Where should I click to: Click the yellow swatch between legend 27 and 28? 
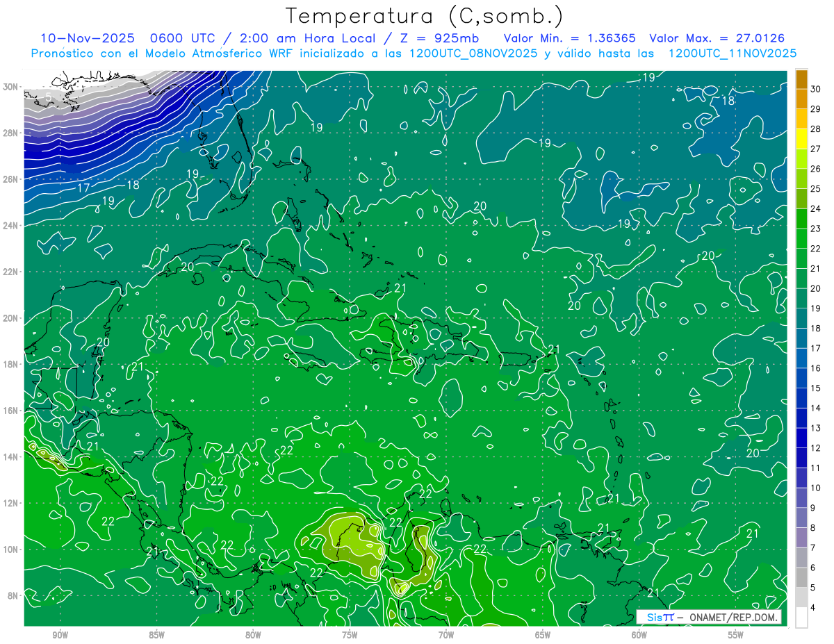point(801,138)
